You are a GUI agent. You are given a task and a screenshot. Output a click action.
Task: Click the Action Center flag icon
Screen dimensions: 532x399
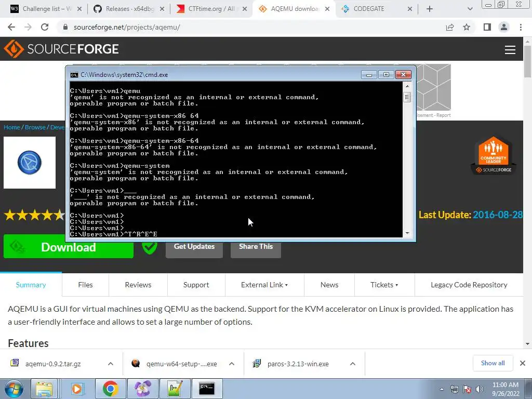click(x=467, y=389)
